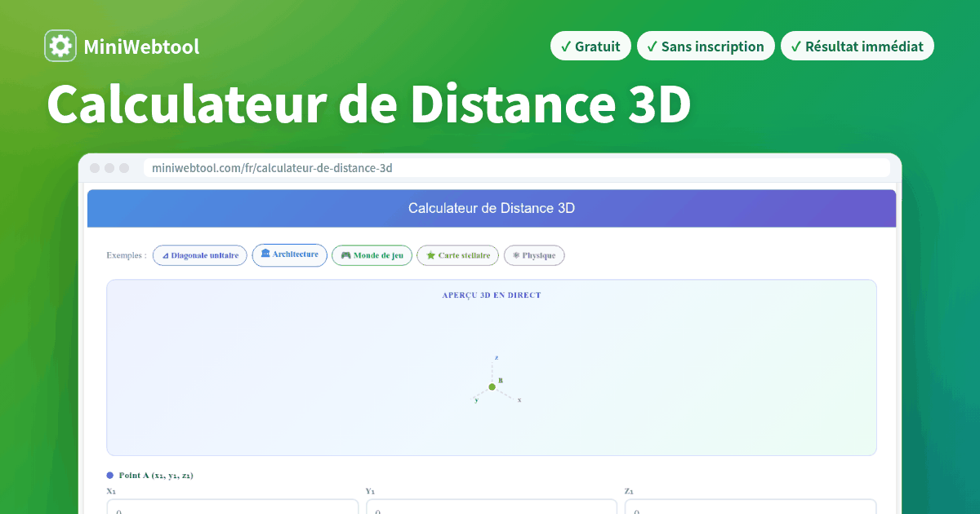Viewport: 980px width, 514px height.
Task: Click the Sans inscription badge
Action: click(706, 47)
